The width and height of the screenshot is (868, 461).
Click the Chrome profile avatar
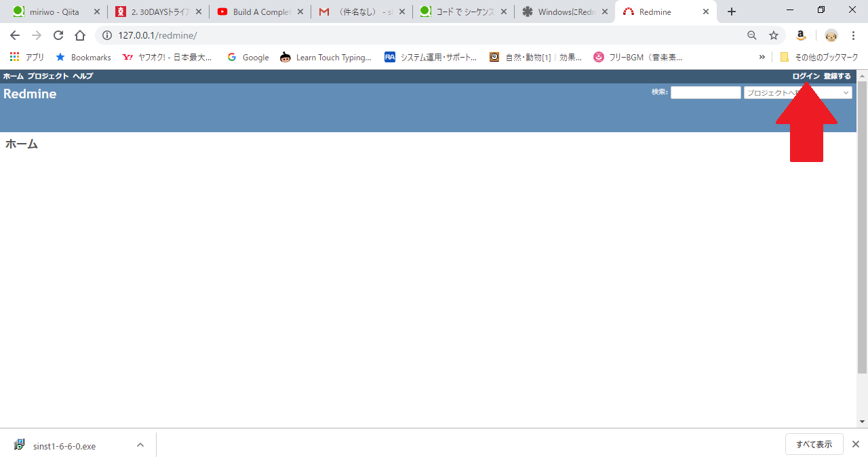[831, 35]
